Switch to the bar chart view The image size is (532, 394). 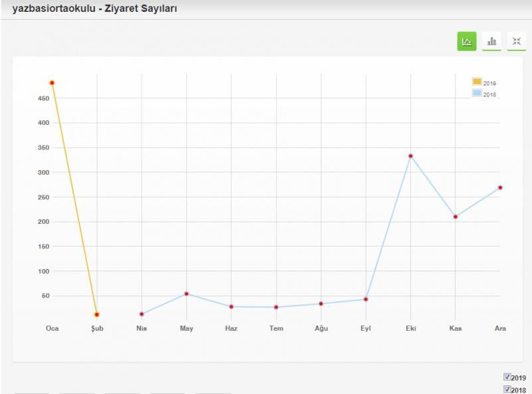(491, 41)
